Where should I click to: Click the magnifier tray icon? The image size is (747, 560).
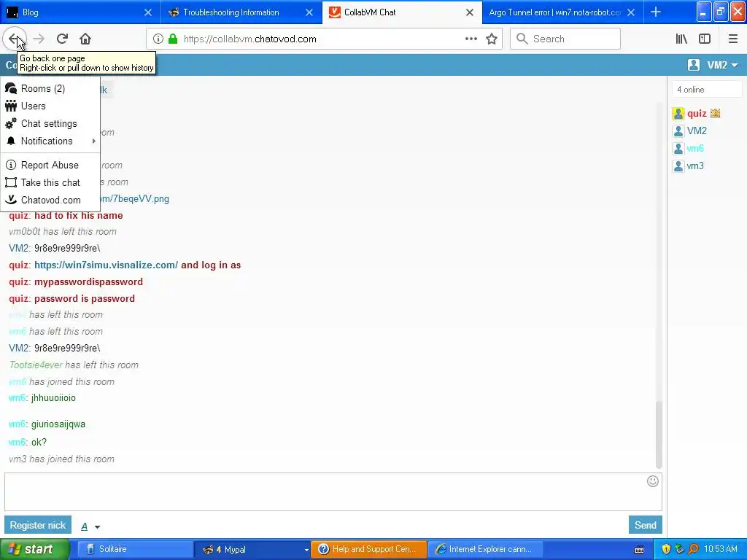pos(693,549)
